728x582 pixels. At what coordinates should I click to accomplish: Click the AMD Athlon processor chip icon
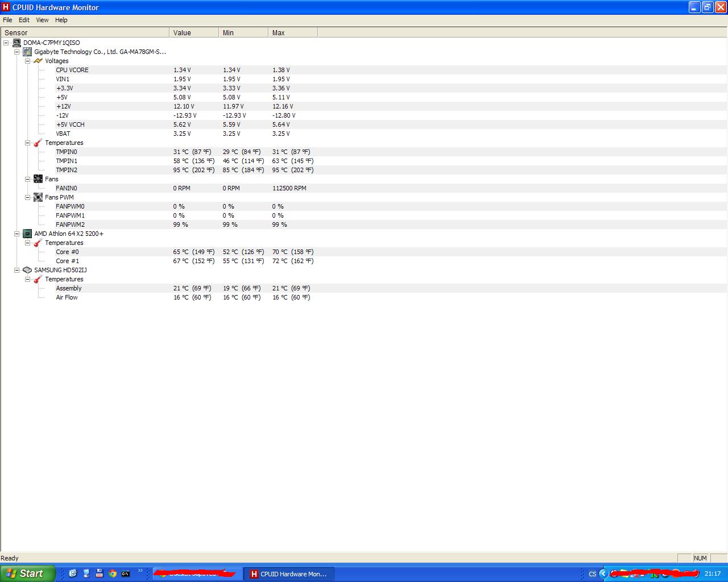click(27, 234)
